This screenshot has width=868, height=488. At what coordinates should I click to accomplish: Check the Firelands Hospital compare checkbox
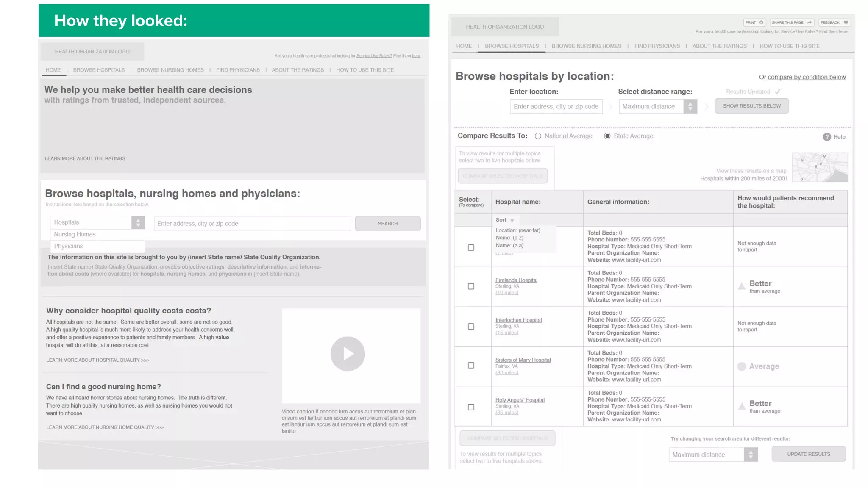coord(471,286)
